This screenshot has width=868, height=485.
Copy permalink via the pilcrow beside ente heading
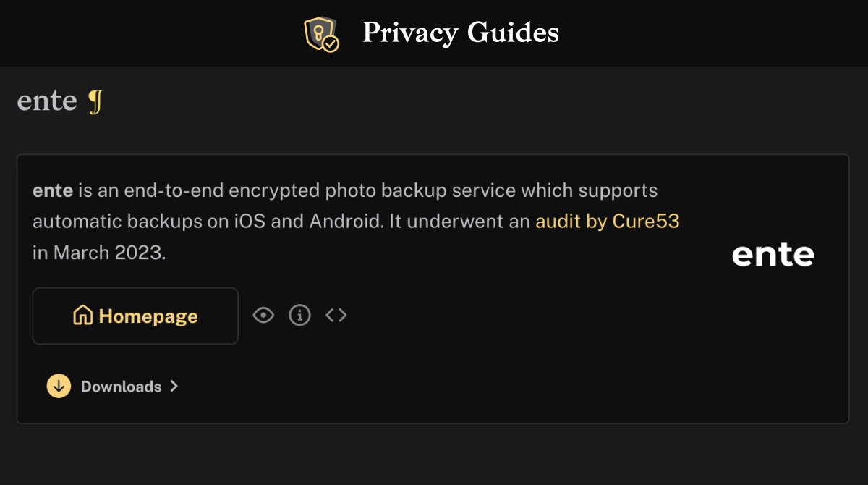[x=95, y=102]
